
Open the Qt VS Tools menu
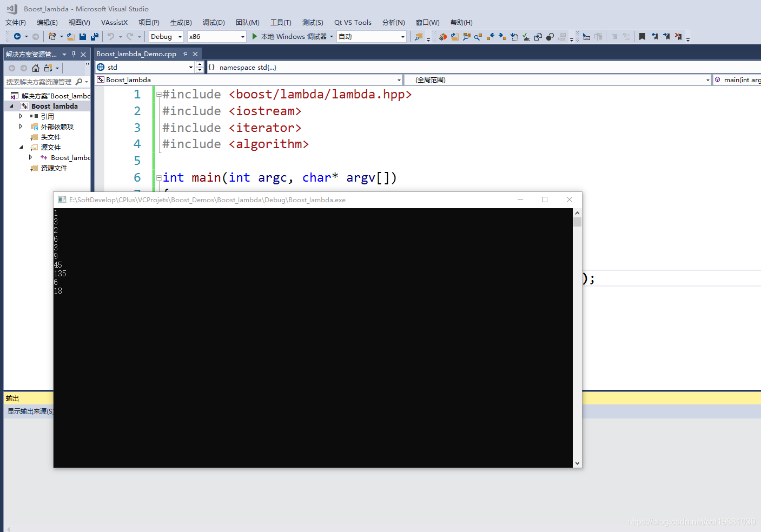coord(353,22)
